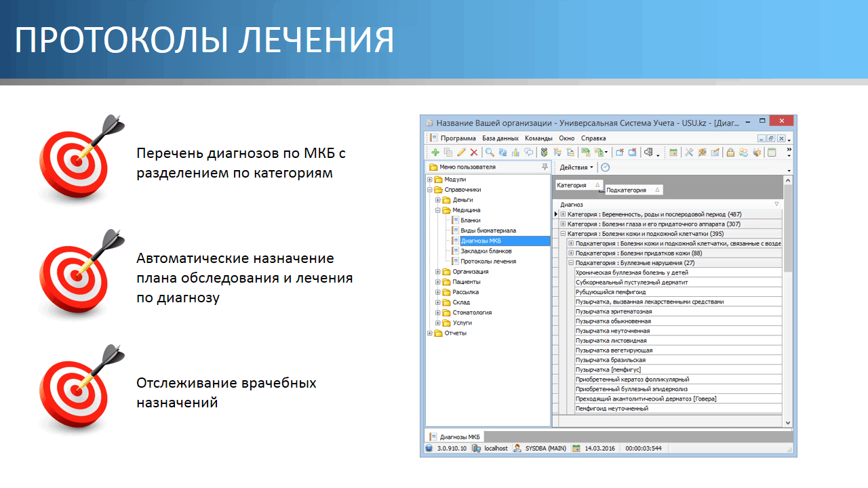Viewport: 868px width, 488px height.
Task: Click the lock icon on the toolbar
Action: point(729,152)
